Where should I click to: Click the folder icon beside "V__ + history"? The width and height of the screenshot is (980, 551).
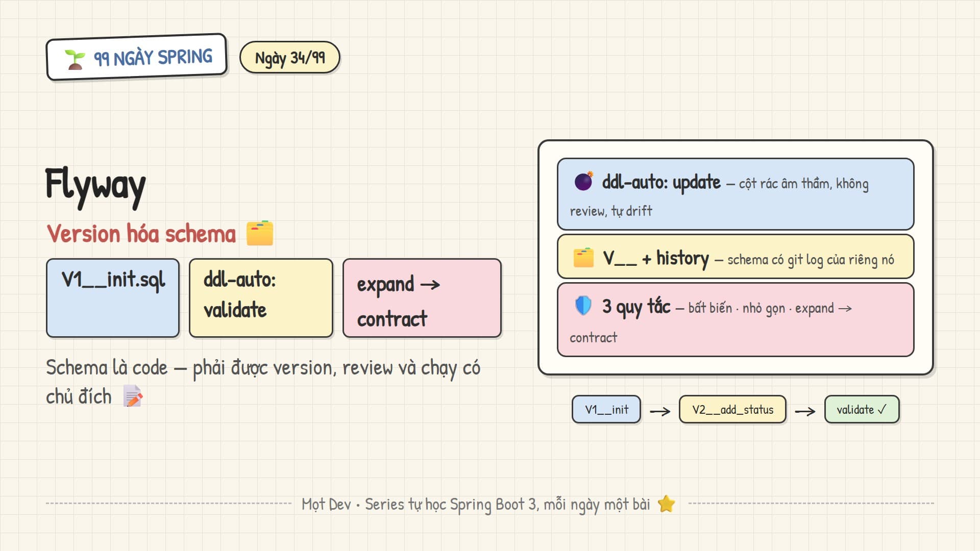click(583, 258)
